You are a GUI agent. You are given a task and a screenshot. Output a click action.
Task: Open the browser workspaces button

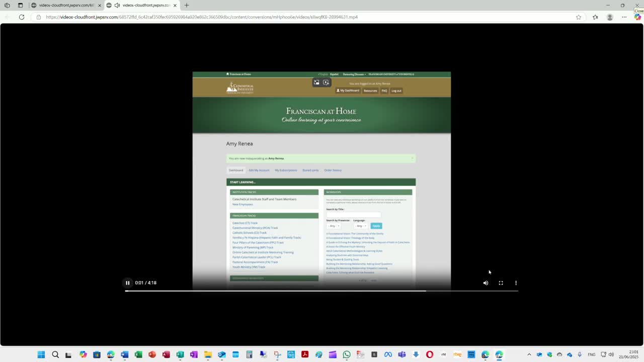point(7,5)
